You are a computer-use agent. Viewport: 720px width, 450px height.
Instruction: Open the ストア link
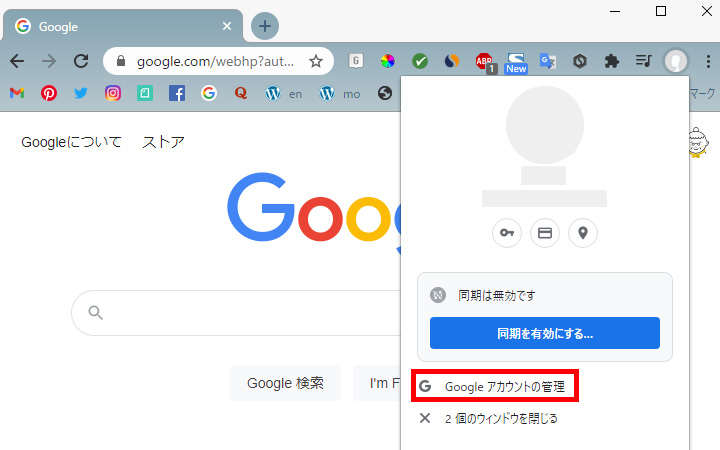click(x=163, y=142)
